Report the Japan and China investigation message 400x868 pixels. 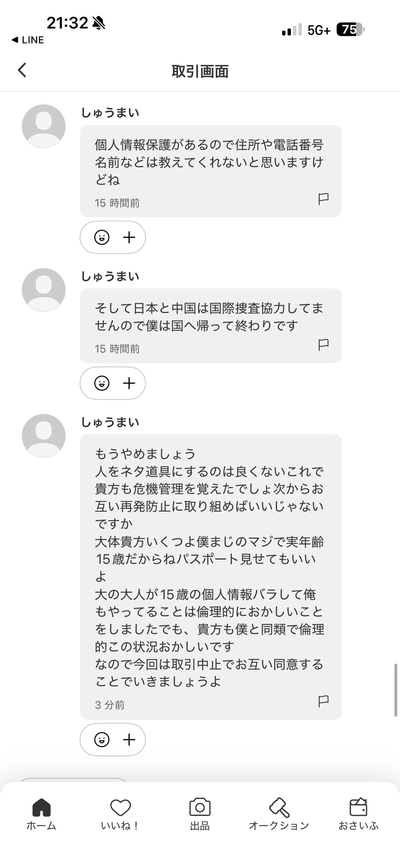tap(323, 345)
